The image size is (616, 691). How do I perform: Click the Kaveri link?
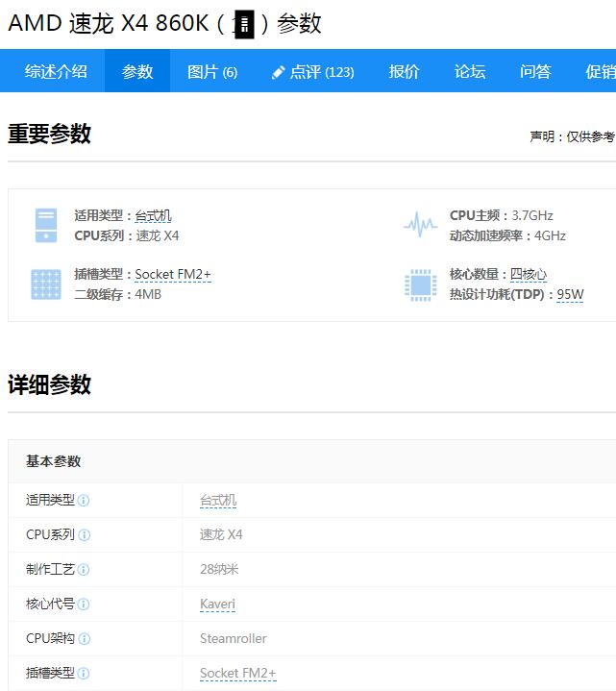218,604
